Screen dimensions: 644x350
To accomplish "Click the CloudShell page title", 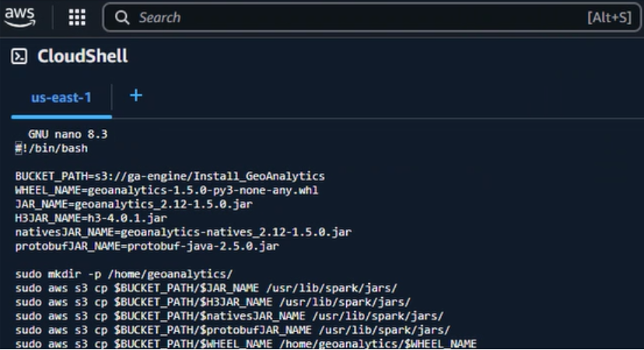I will coord(82,56).
